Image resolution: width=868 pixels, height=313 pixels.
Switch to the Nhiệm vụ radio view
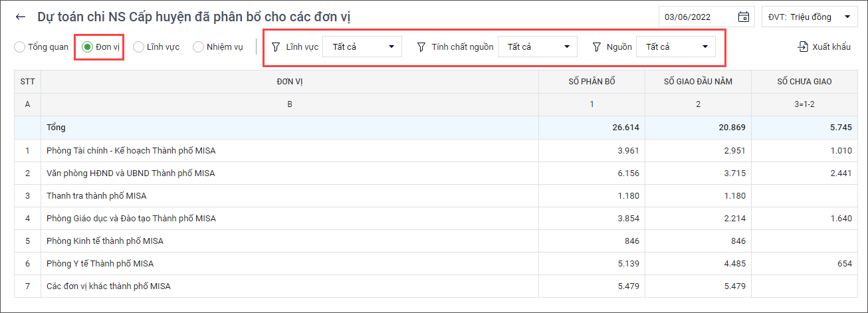coord(198,47)
